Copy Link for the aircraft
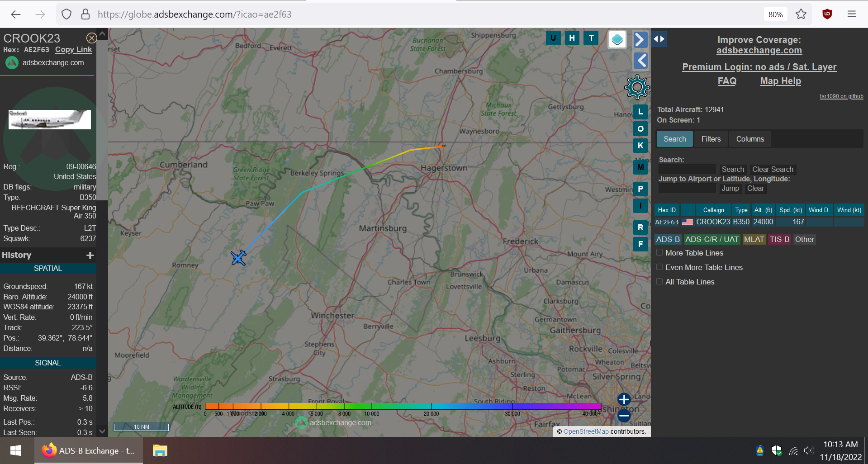This screenshot has height=464, width=868. pyautogui.click(x=73, y=50)
